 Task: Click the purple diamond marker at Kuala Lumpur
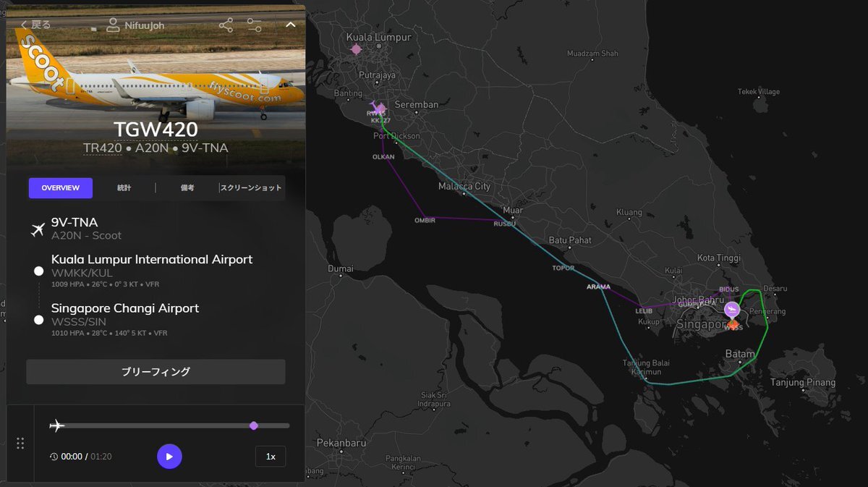click(x=356, y=49)
